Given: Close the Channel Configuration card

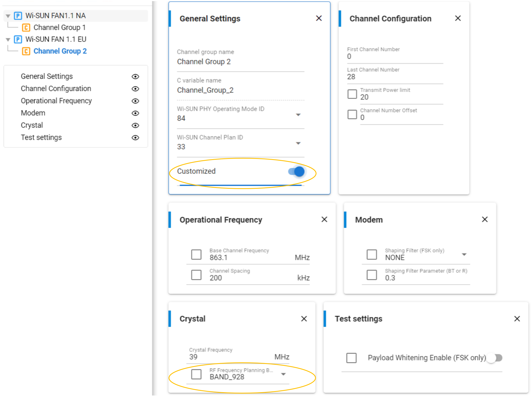Looking at the screenshot, I should coord(458,18).
